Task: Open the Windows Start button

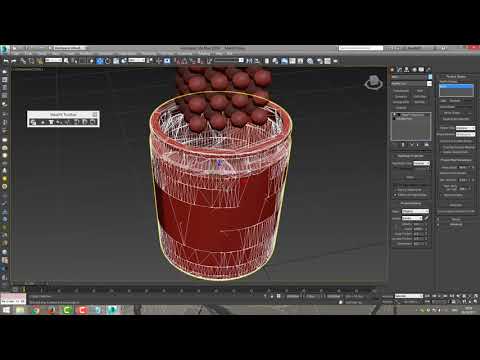Action: click(6, 310)
